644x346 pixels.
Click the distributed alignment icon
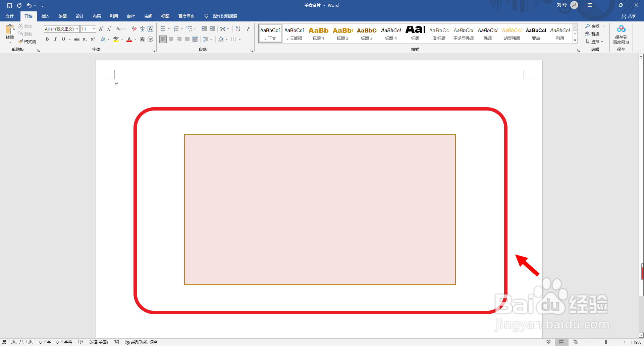[195, 39]
